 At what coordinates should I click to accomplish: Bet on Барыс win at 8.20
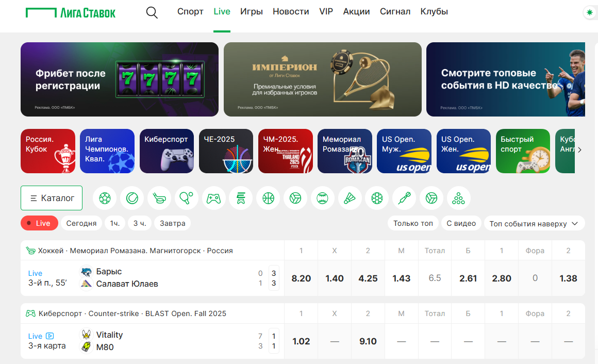[301, 278]
